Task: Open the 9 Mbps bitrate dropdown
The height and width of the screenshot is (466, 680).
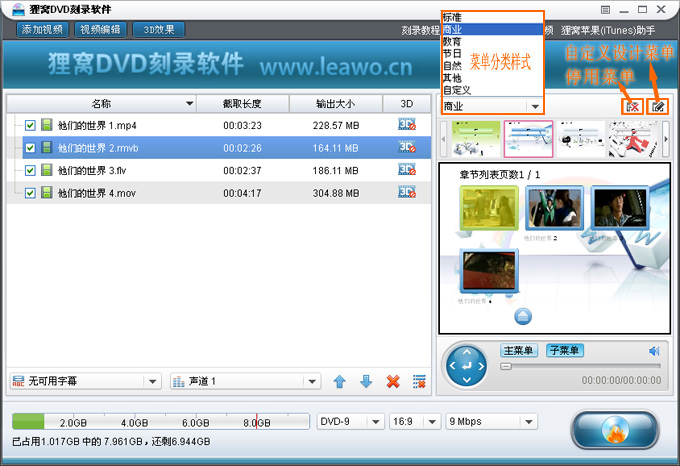Action: [491, 421]
